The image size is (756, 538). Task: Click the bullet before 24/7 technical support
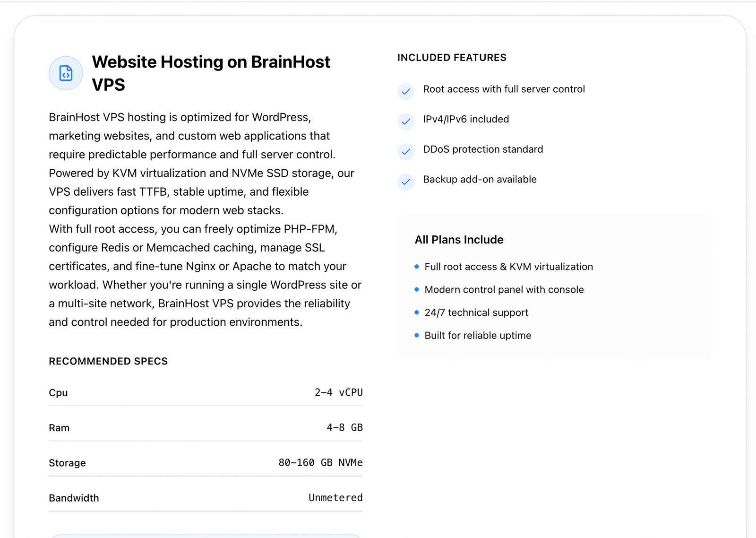click(417, 312)
